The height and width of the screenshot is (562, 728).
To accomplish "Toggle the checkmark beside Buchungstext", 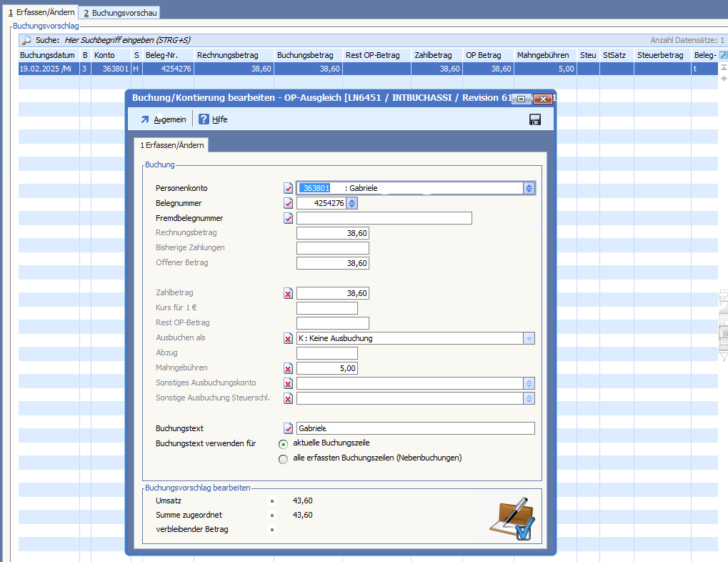I will 288,428.
